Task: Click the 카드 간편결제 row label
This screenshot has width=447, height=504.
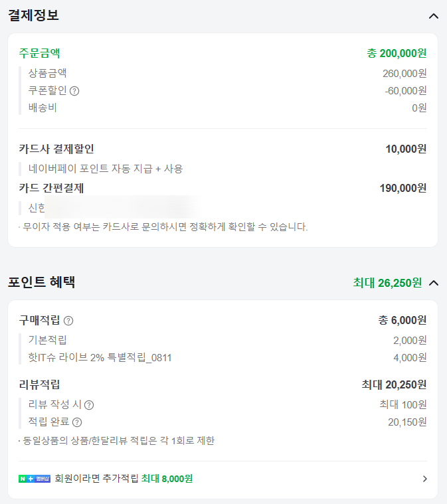Action: (51, 188)
